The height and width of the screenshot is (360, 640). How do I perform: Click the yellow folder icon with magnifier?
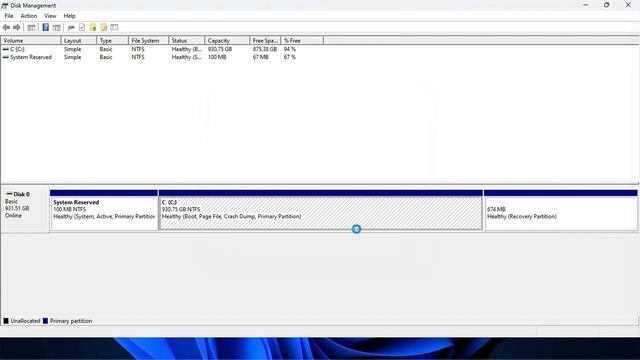coord(104,27)
